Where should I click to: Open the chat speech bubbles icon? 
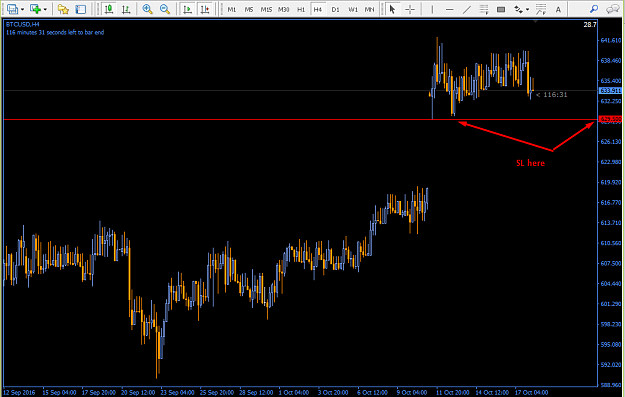612,9
